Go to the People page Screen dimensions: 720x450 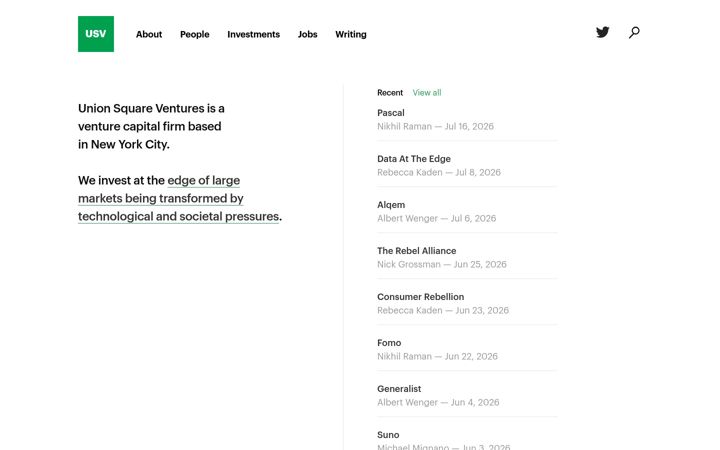tap(195, 34)
